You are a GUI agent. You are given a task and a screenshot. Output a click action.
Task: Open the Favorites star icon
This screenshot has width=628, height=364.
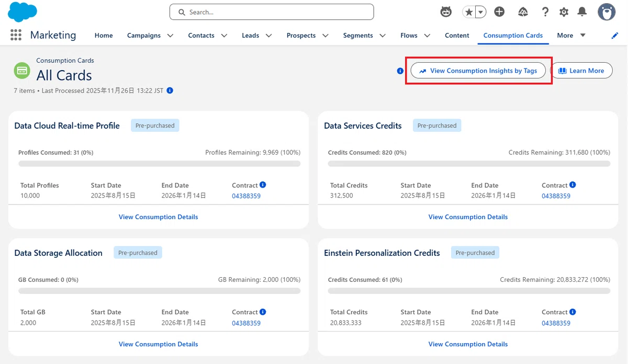[x=469, y=12]
